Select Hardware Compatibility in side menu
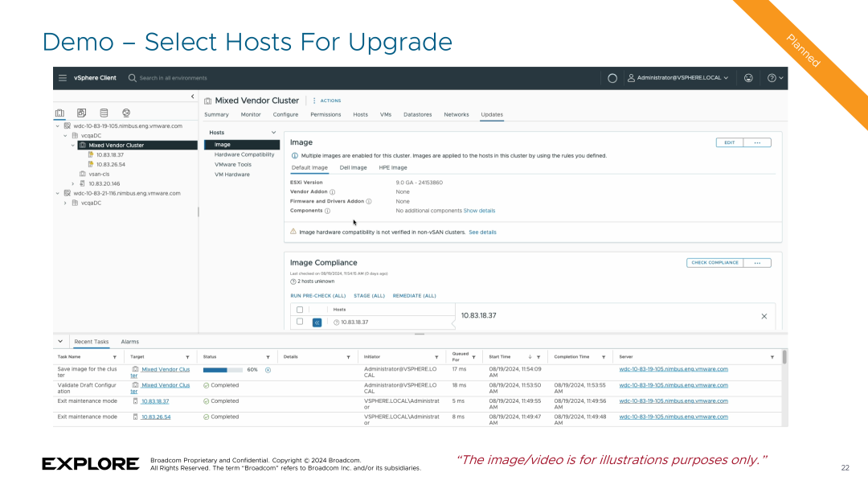The height and width of the screenshot is (489, 868). click(244, 154)
